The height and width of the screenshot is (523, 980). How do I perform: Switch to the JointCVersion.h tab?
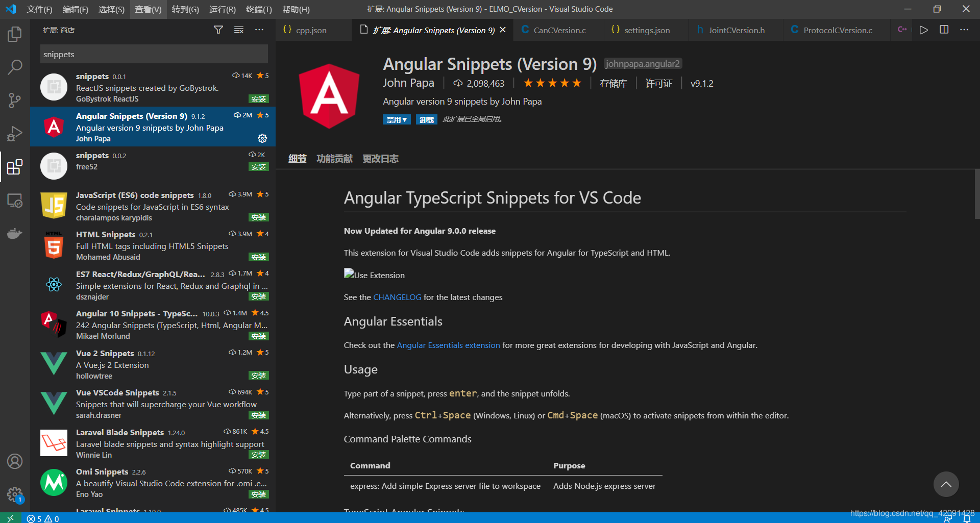[736, 30]
